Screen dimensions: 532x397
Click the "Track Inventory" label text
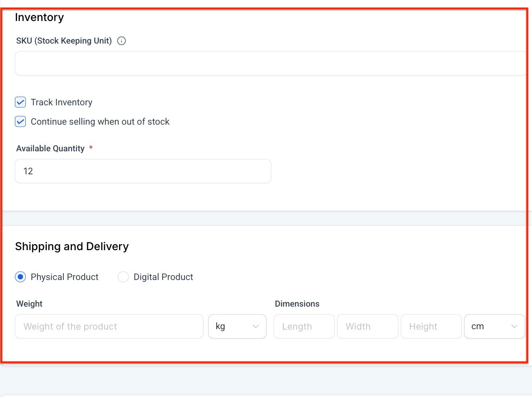point(61,102)
